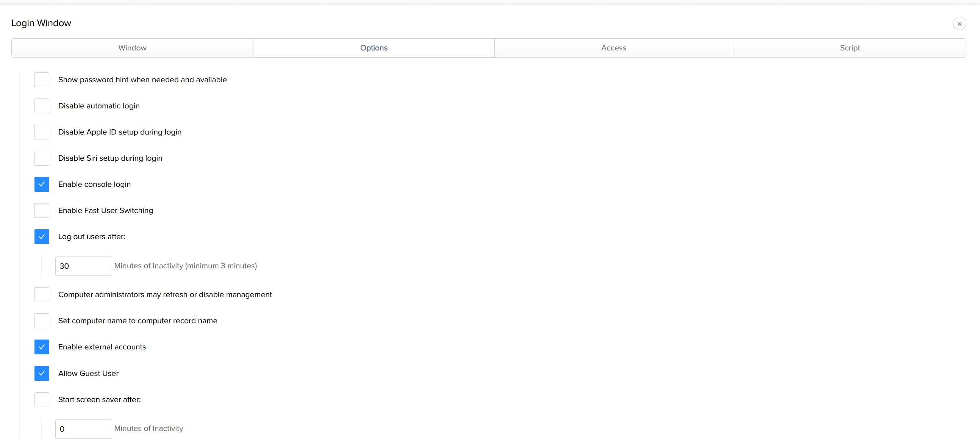Open the Access tab
This screenshot has height=443, width=980.
pyautogui.click(x=613, y=48)
